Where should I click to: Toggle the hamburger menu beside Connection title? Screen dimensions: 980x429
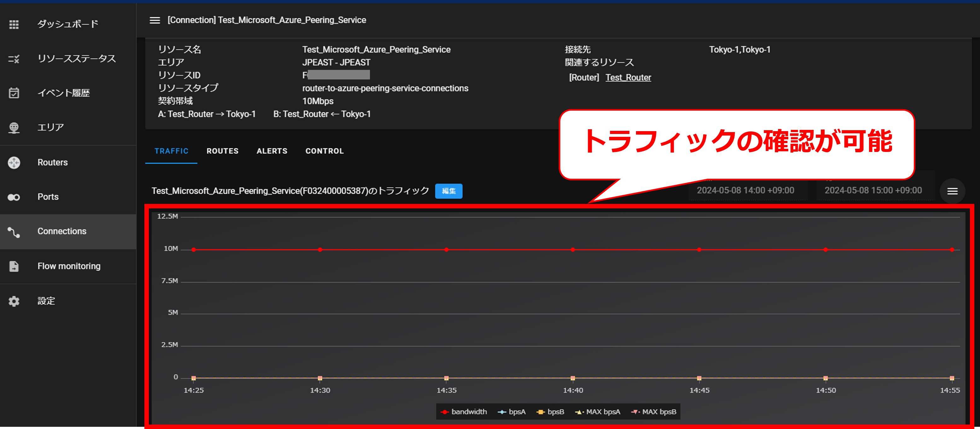click(x=155, y=20)
